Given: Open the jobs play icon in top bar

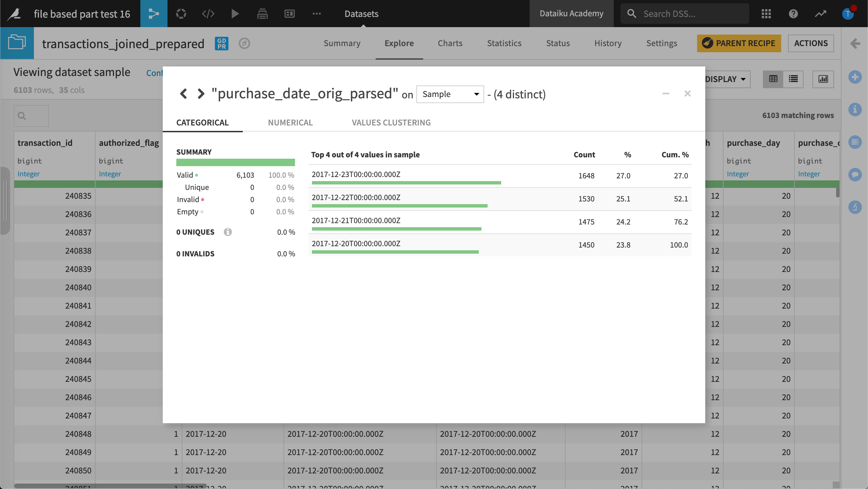Looking at the screenshot, I should tap(235, 14).
